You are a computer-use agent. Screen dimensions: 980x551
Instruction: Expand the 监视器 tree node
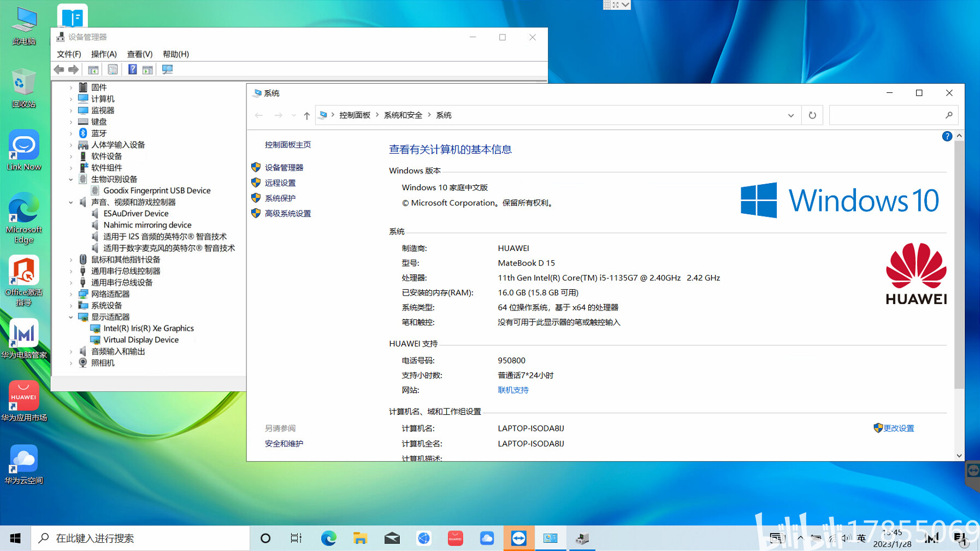click(71, 110)
